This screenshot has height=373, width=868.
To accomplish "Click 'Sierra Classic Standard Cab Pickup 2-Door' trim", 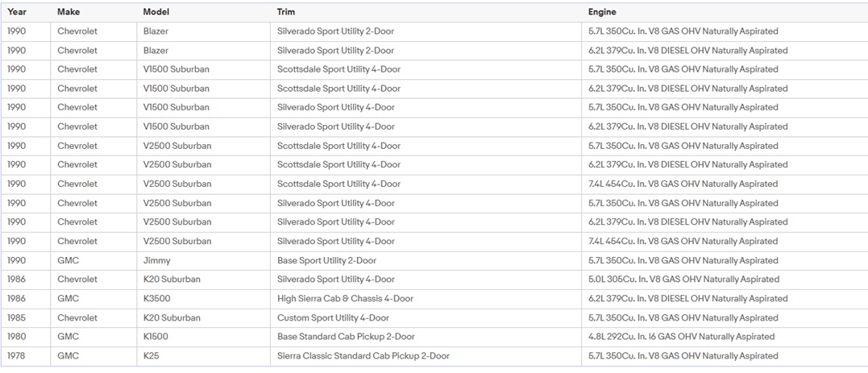I will pos(363,356).
